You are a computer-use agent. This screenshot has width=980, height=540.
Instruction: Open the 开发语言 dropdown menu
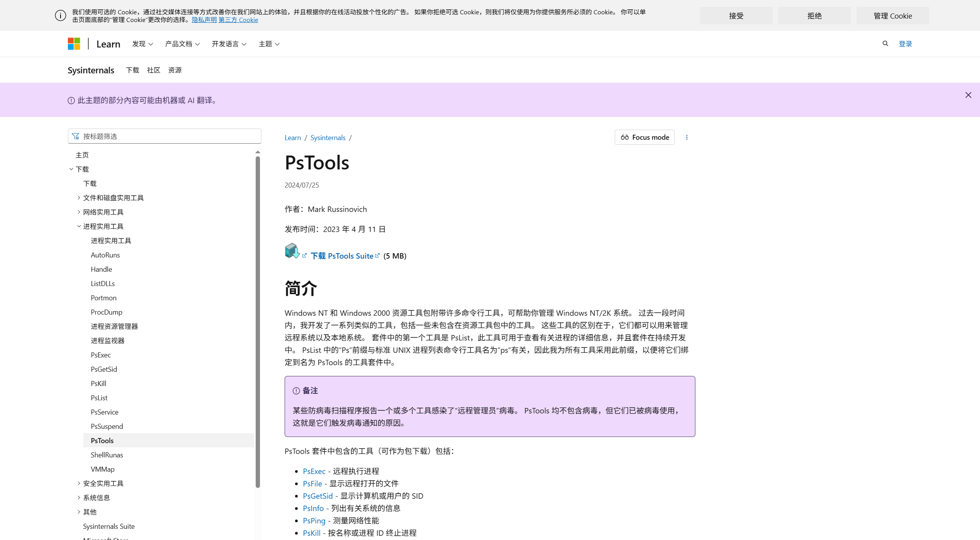pyautogui.click(x=228, y=44)
